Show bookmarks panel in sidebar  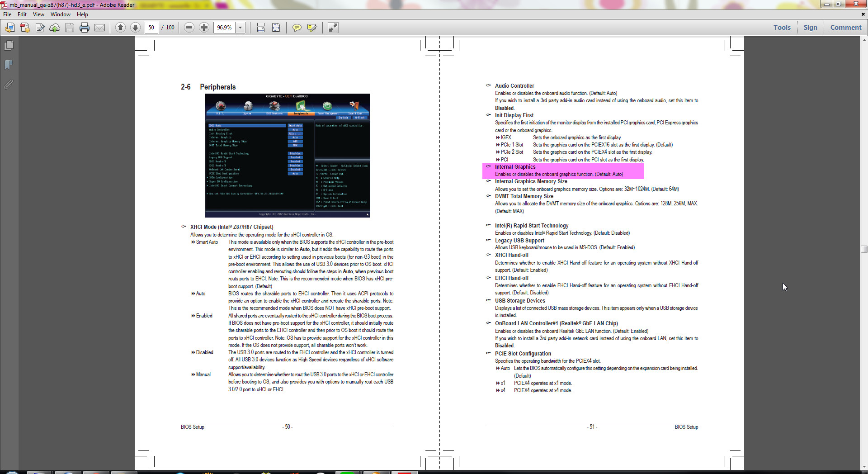coord(9,65)
